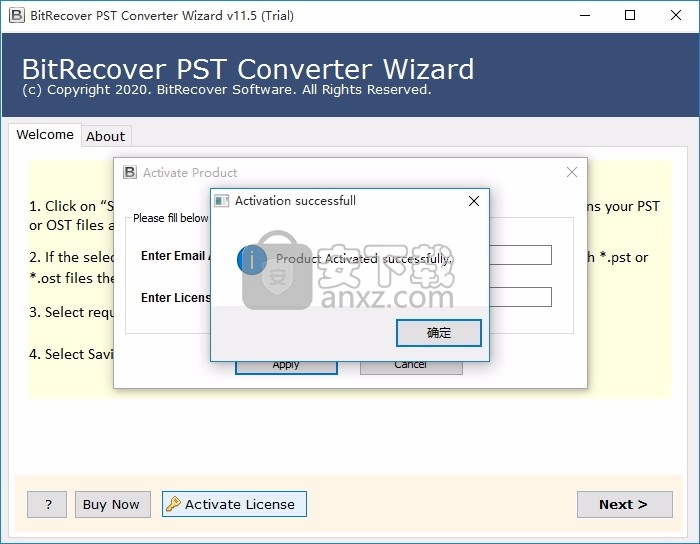Click the B icon in Activate Product title
Screen dimensions: 700x544
(130, 172)
